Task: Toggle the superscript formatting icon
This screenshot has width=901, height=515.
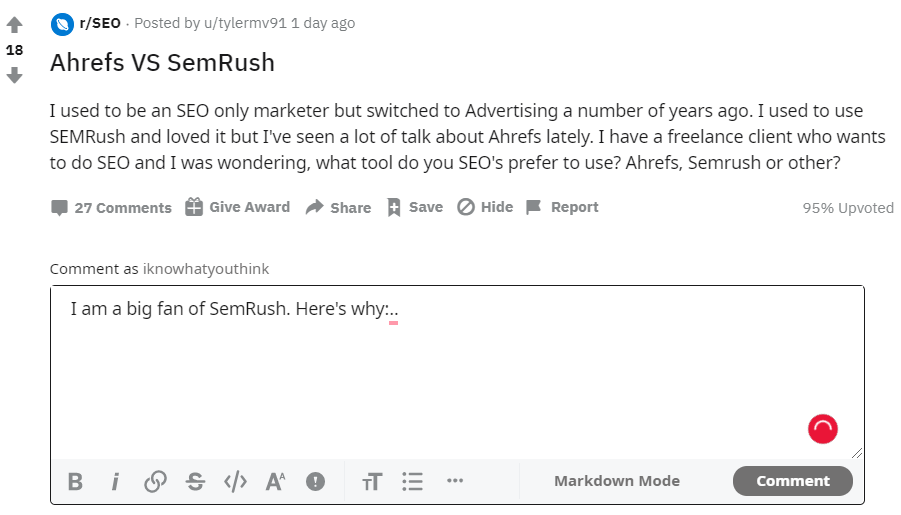Action: click(x=275, y=481)
